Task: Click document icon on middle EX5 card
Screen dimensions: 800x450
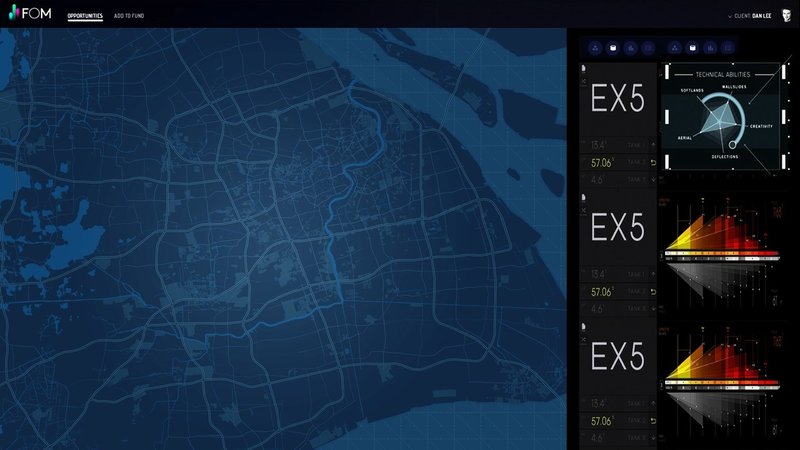Action: click(584, 197)
